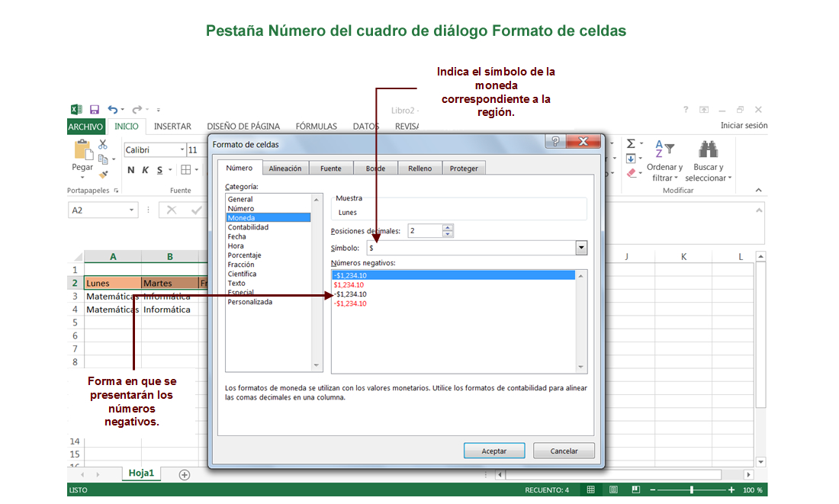Viewport: 839px width, 504px height.
Task: Close the Formato de celdas dialog
Action: (x=583, y=141)
